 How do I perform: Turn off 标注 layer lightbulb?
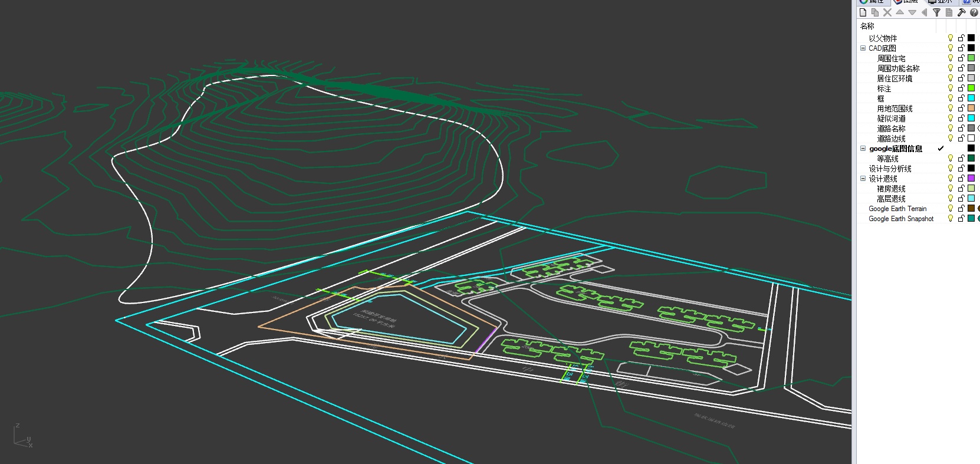[x=950, y=88]
